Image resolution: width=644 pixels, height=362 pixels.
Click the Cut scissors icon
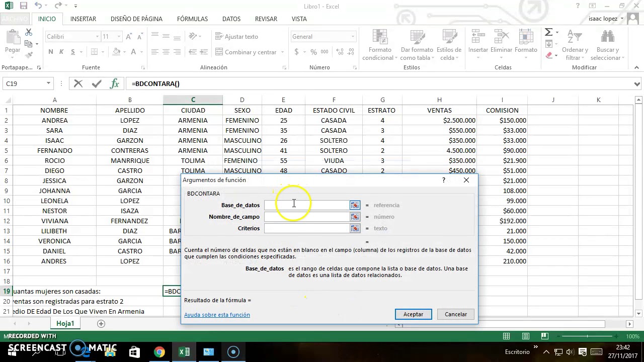(29, 33)
